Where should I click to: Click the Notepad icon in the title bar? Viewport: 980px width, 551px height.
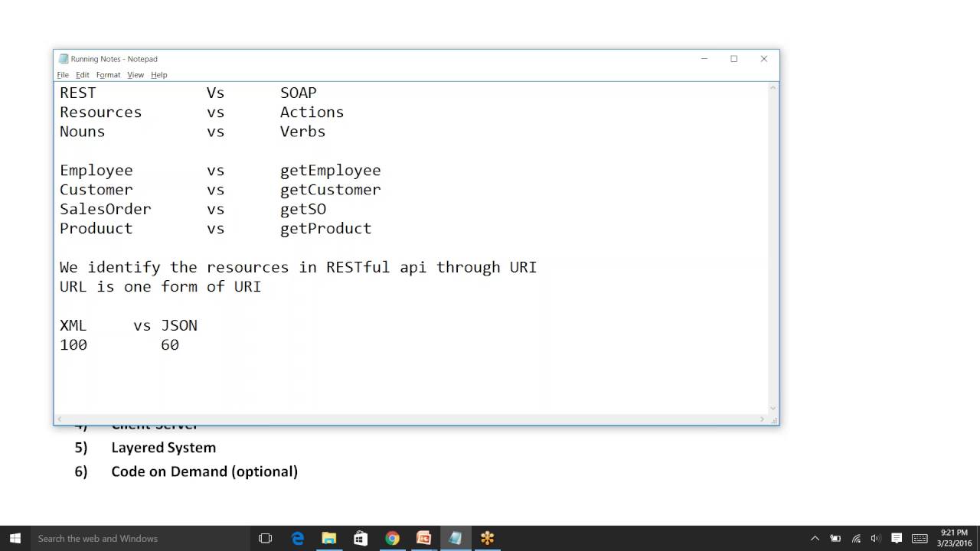tap(64, 59)
